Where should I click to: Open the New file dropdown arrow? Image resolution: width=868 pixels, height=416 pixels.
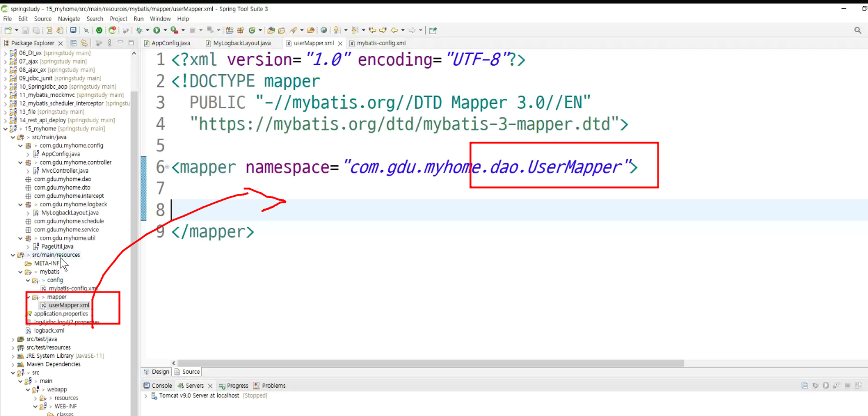click(x=16, y=30)
